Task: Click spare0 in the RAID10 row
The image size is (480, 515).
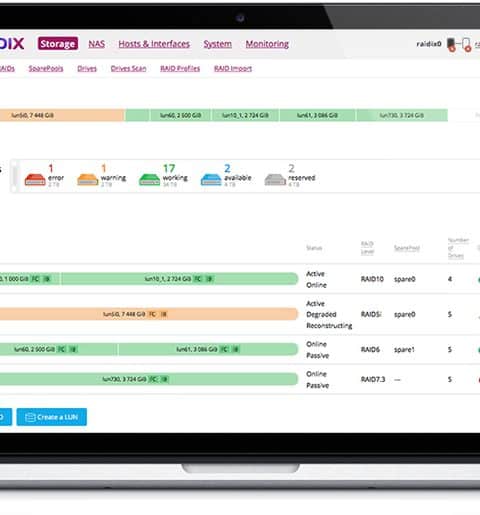Action: [405, 279]
